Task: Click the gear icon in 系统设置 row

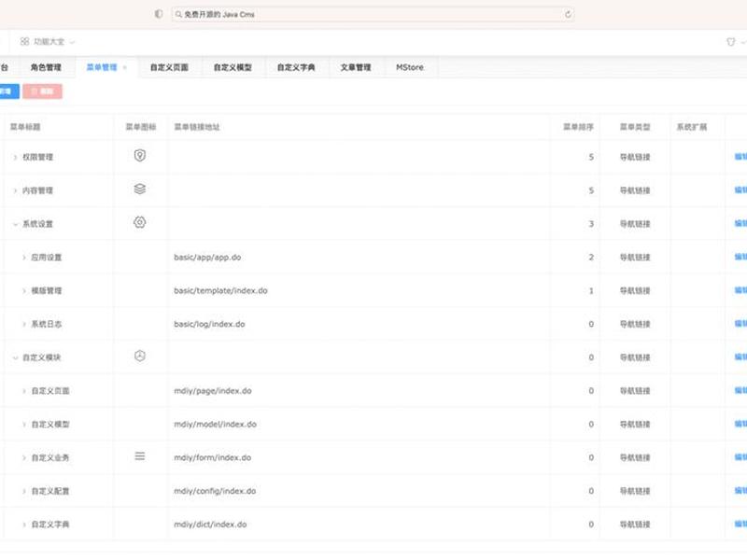Action: coord(139,222)
